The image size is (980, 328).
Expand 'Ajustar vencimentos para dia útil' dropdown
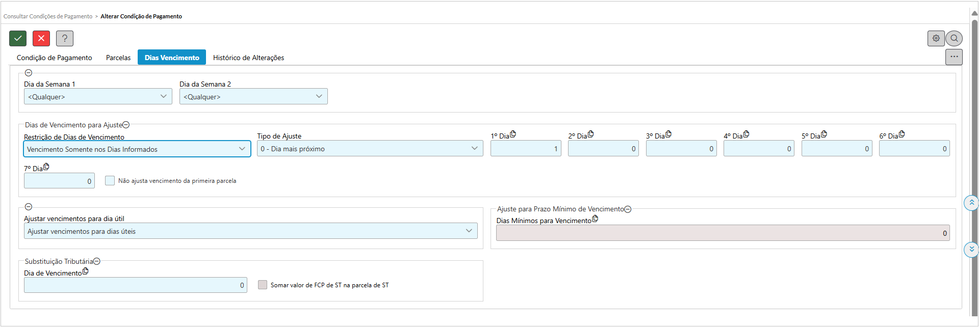[250, 231]
